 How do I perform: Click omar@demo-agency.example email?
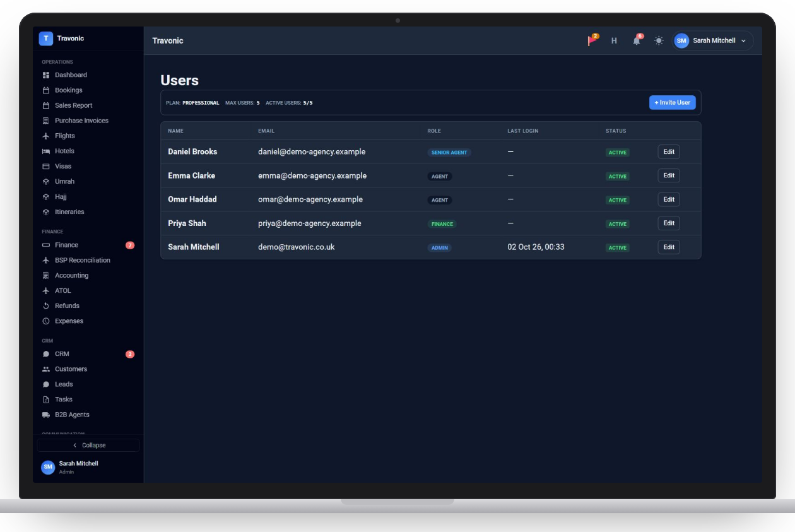(310, 199)
